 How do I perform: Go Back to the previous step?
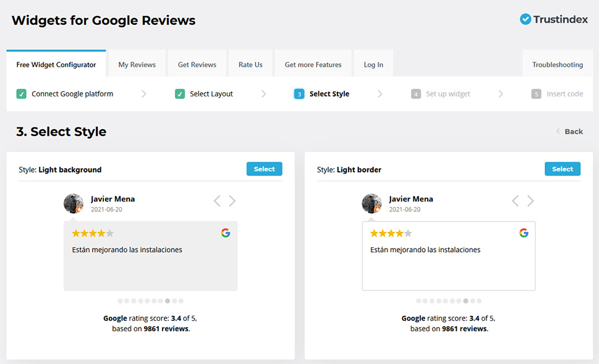point(569,131)
